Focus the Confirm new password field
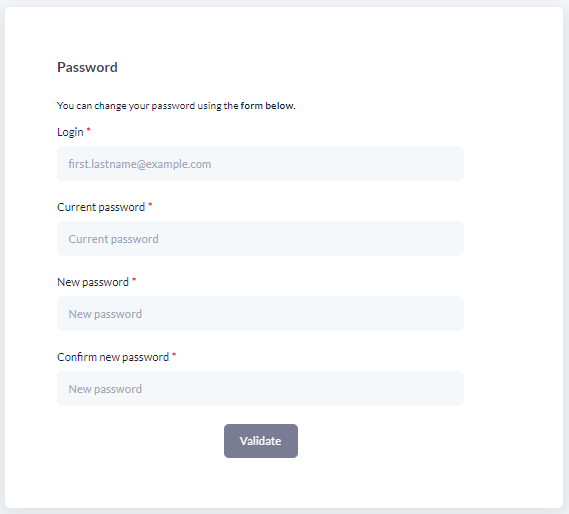This screenshot has height=514, width=569. click(260, 388)
